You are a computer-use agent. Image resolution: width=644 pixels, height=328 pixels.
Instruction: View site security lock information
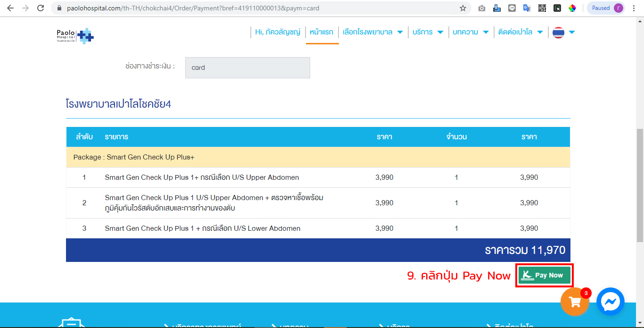[59, 8]
